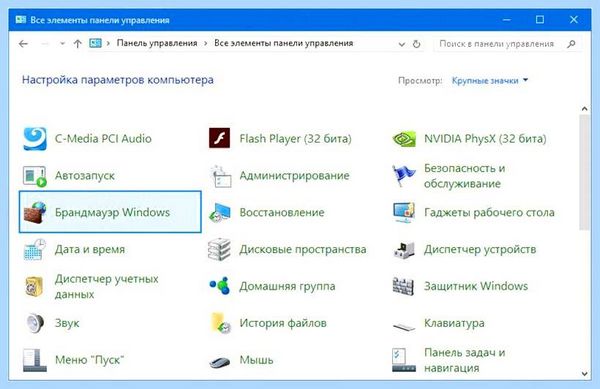Click the scrollbar up arrow

(584, 109)
